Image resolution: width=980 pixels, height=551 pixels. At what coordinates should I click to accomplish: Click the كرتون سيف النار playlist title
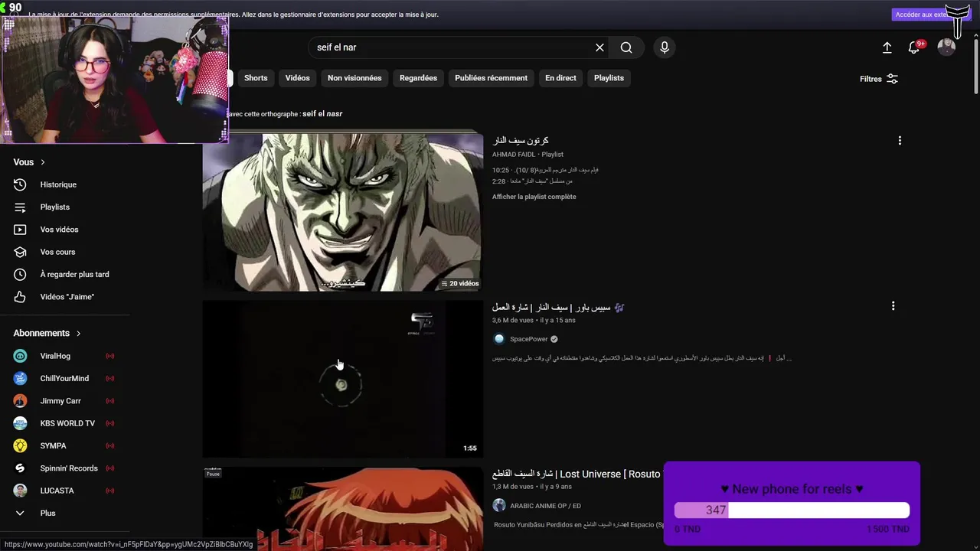pos(521,141)
